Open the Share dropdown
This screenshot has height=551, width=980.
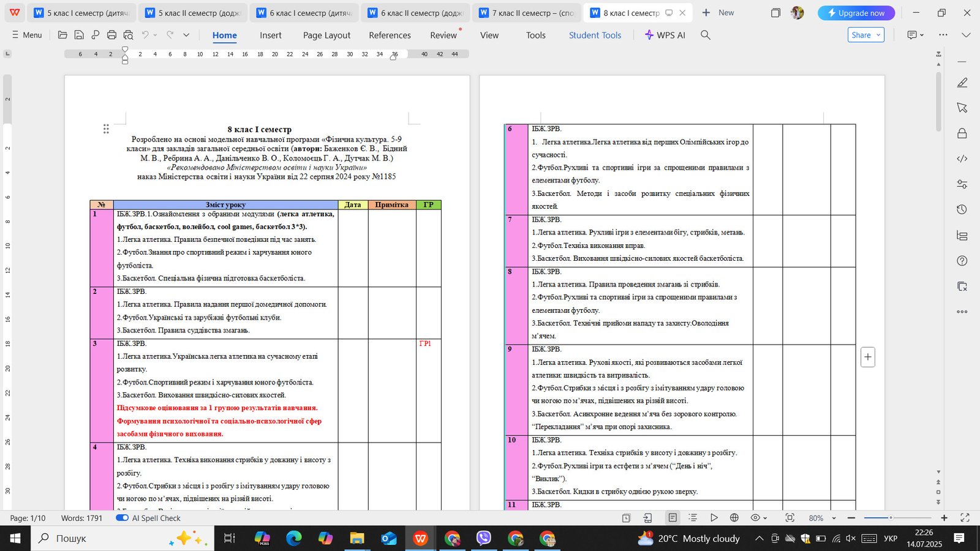(866, 35)
